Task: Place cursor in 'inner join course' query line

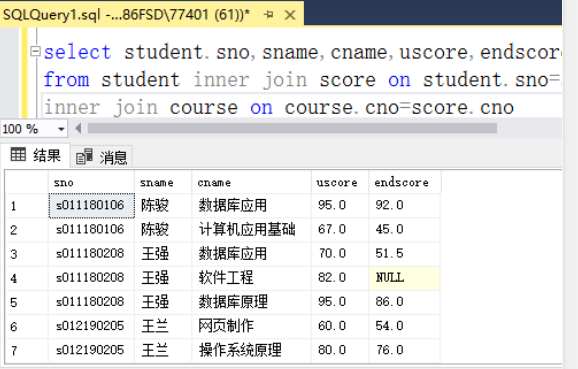Action: (x=279, y=108)
